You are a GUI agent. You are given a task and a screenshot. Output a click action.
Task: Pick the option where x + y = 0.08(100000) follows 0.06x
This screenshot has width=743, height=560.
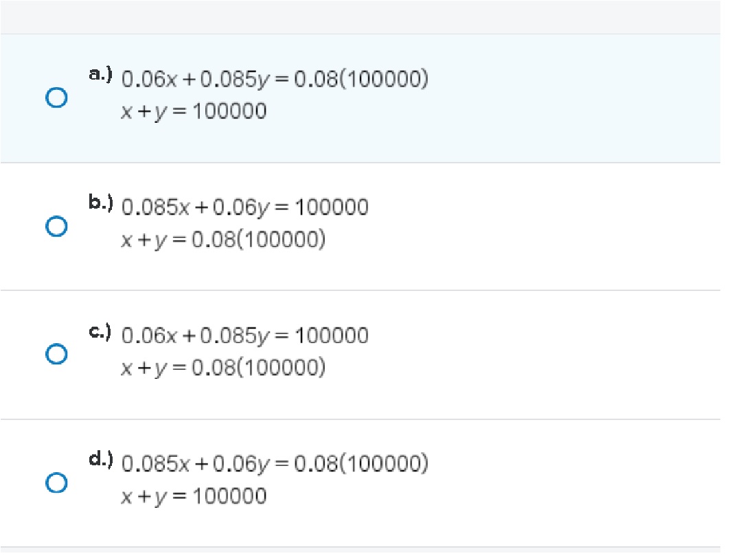(244, 335)
